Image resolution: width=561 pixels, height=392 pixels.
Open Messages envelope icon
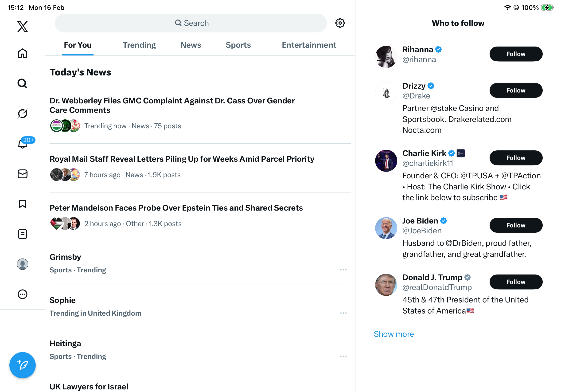23,174
